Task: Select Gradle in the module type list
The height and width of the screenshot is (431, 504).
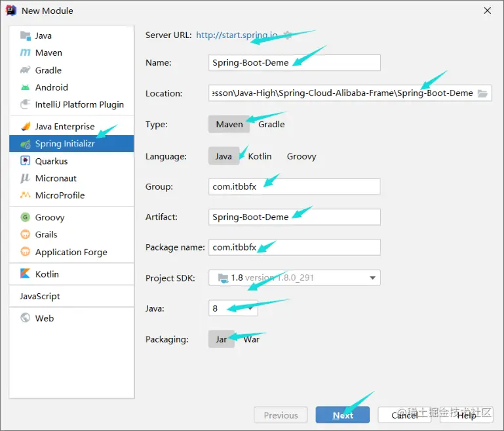Action: [x=71, y=70]
